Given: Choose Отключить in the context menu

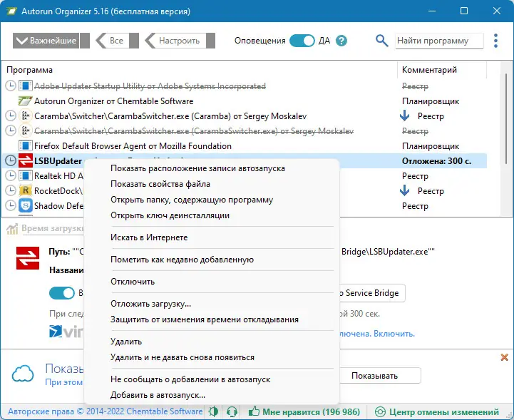Looking at the screenshot, I should pos(212,282).
